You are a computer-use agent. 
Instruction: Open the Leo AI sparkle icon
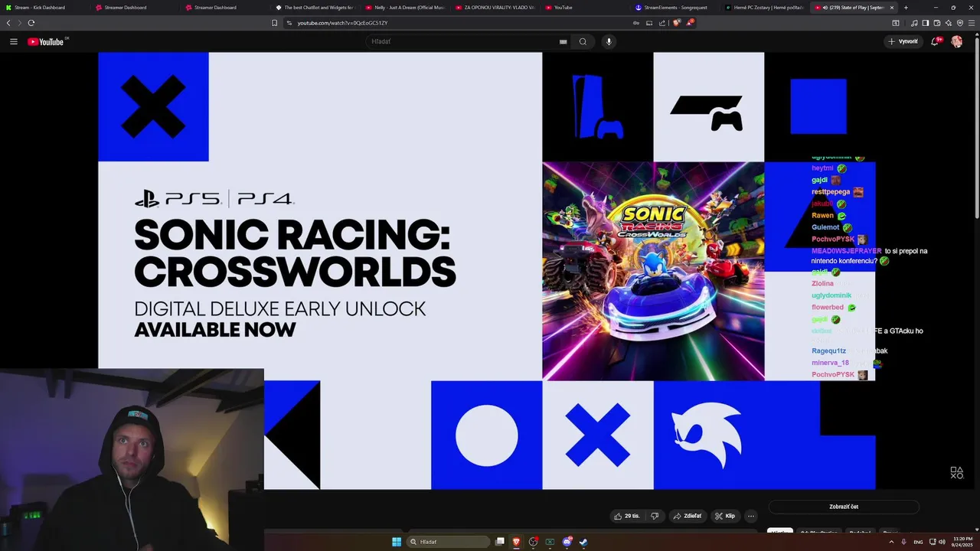(x=948, y=23)
